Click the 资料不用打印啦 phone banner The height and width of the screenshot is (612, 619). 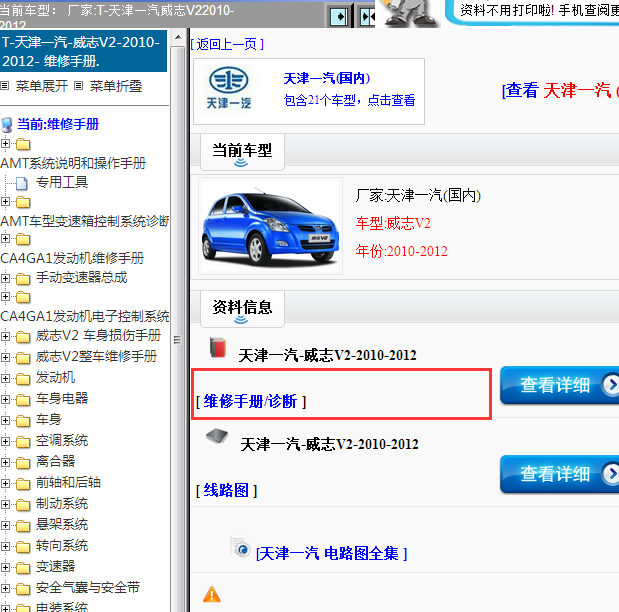coord(533,13)
